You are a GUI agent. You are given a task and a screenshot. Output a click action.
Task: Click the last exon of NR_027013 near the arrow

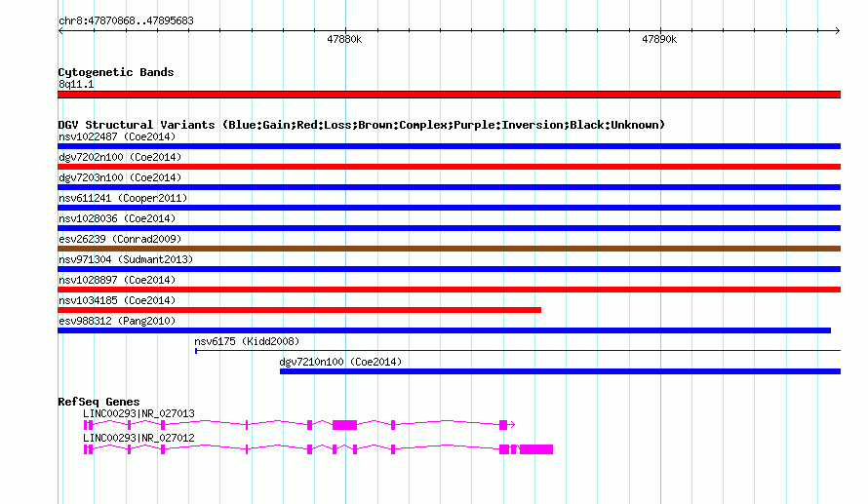pos(503,425)
